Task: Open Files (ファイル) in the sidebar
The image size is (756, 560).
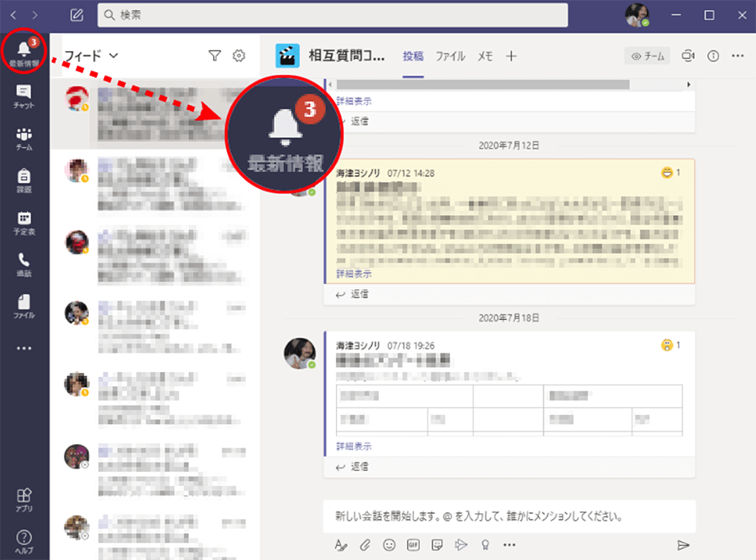Action: (x=24, y=306)
